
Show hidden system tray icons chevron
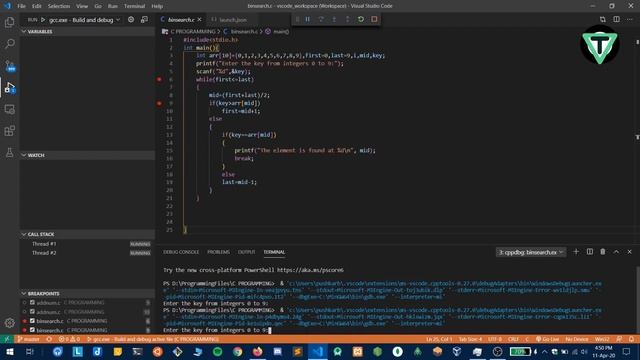click(544, 351)
